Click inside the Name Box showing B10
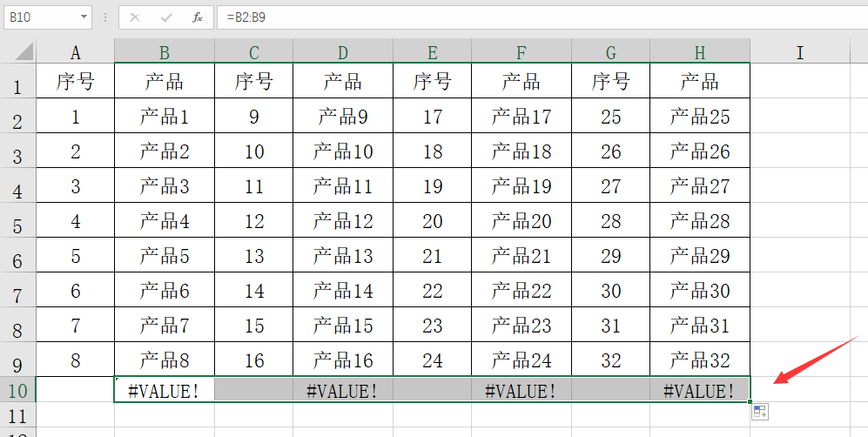868x437 pixels. (41, 17)
